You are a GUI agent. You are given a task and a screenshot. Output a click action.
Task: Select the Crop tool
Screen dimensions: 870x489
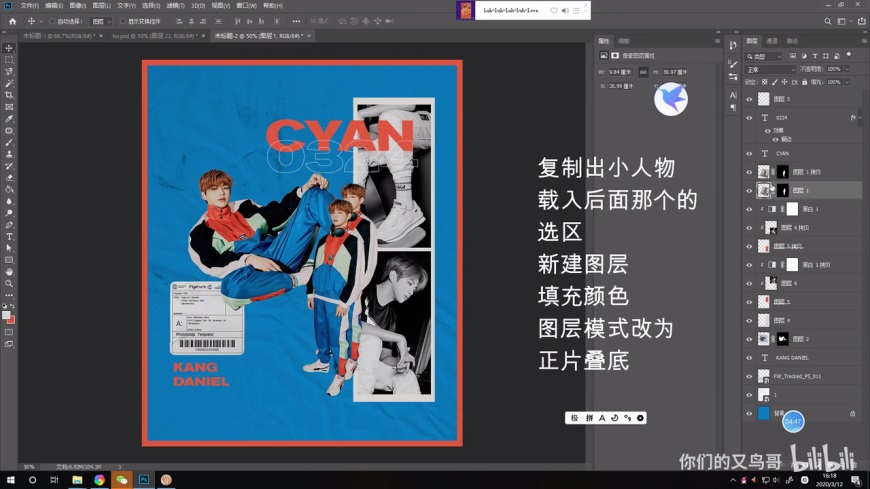pos(9,95)
